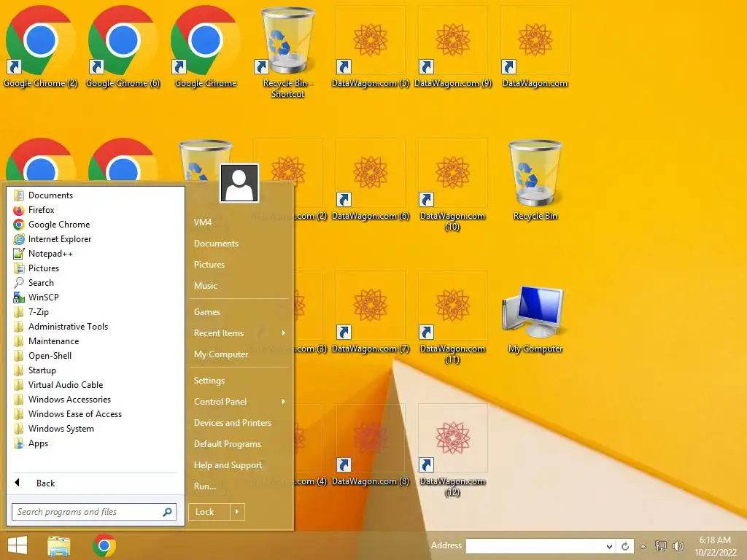Click the refresh icon beside Address bar
747x560 pixels.
click(x=625, y=546)
